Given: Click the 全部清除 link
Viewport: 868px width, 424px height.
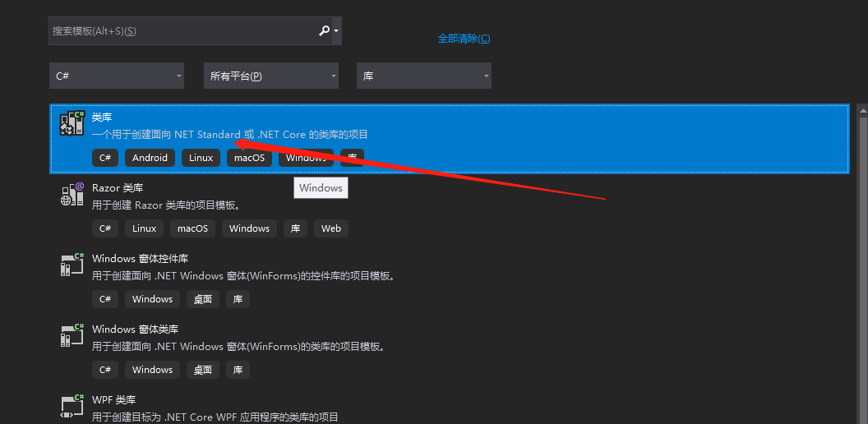Looking at the screenshot, I should coord(464,39).
